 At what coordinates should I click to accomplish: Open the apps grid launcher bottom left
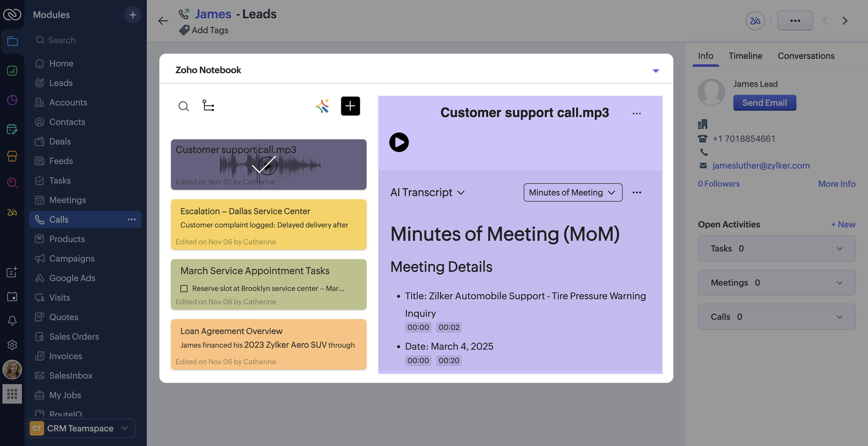point(12,394)
